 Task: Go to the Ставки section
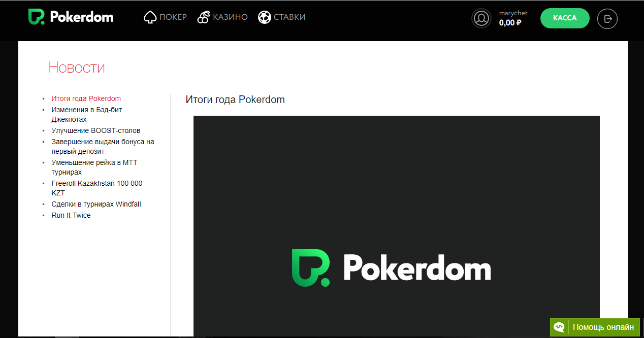pyautogui.click(x=289, y=17)
